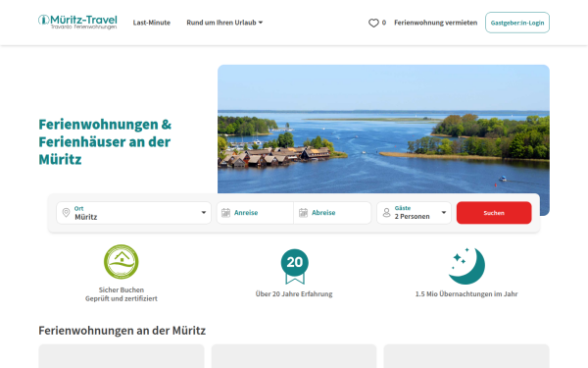Click the location pin icon

(x=66, y=213)
